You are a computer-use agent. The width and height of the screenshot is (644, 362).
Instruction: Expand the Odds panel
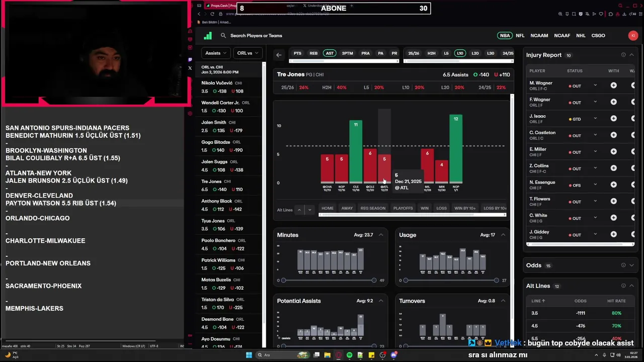631,265
